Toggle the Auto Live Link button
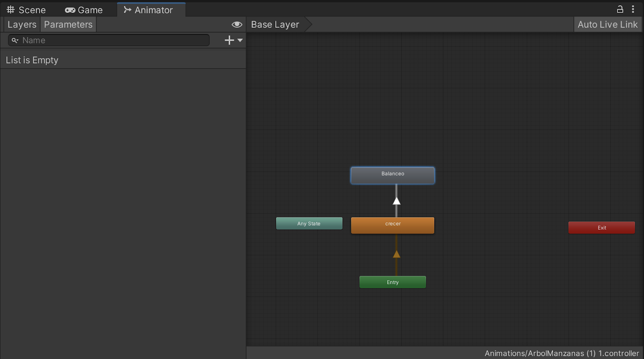Screen dimensions: 644x359 (x=607, y=25)
